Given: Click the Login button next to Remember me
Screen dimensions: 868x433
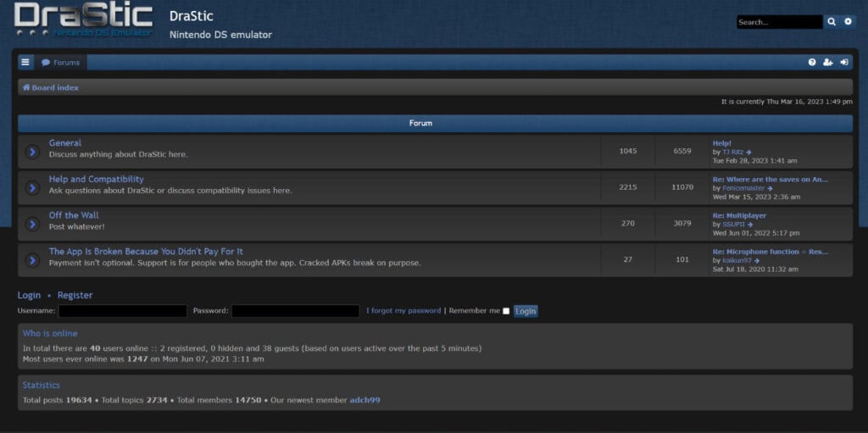Looking at the screenshot, I should pos(526,311).
